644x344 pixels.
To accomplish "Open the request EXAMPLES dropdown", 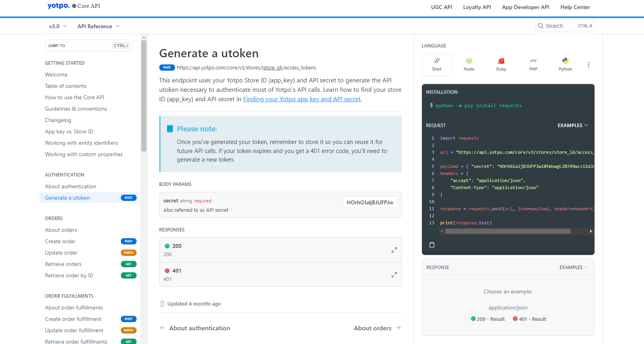I will pyautogui.click(x=573, y=126).
